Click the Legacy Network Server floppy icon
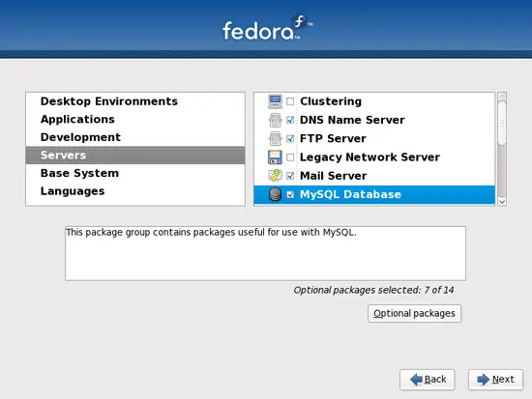 click(x=275, y=157)
